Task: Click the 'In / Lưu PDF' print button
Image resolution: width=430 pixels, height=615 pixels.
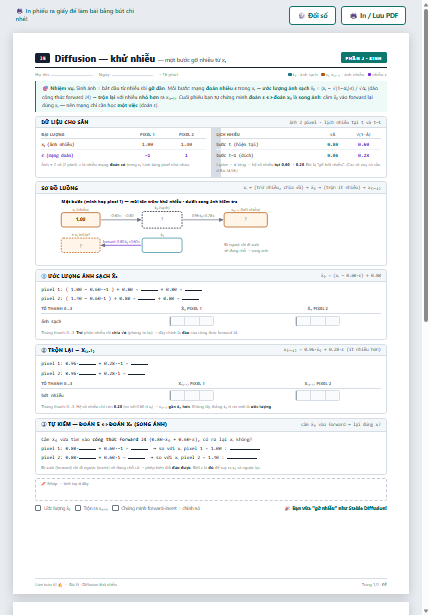Action: click(373, 16)
